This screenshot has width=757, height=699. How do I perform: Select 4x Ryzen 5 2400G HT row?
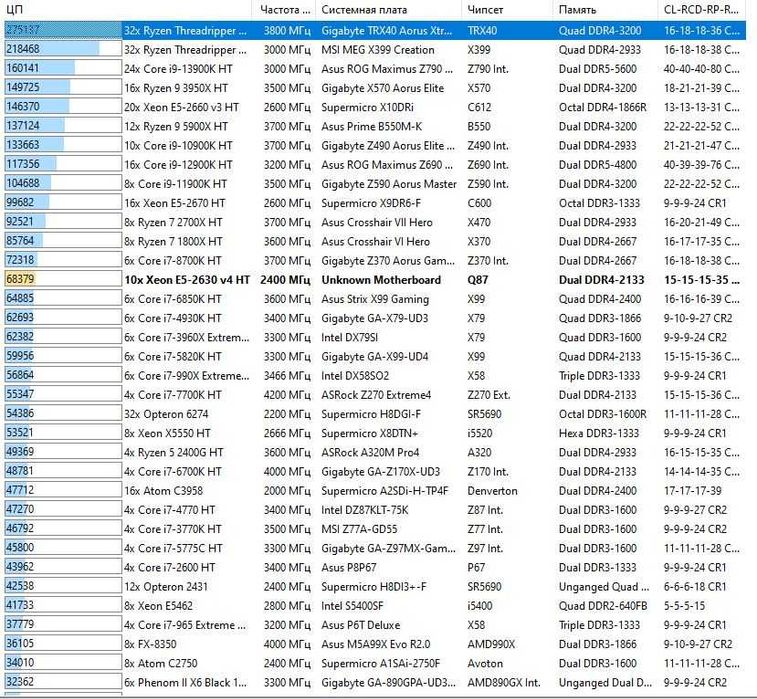coord(375,452)
